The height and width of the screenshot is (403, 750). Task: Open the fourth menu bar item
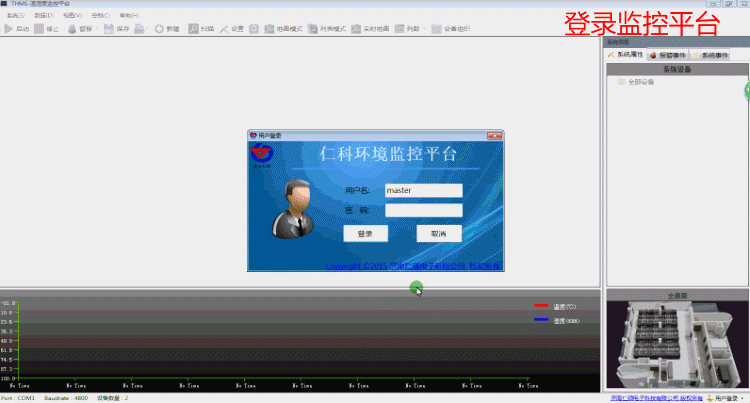coord(100,15)
